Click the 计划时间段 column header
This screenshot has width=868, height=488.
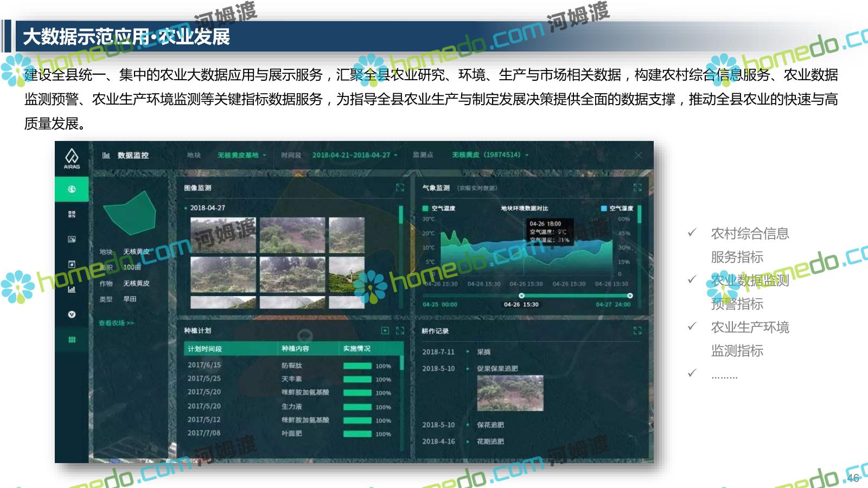click(205, 349)
